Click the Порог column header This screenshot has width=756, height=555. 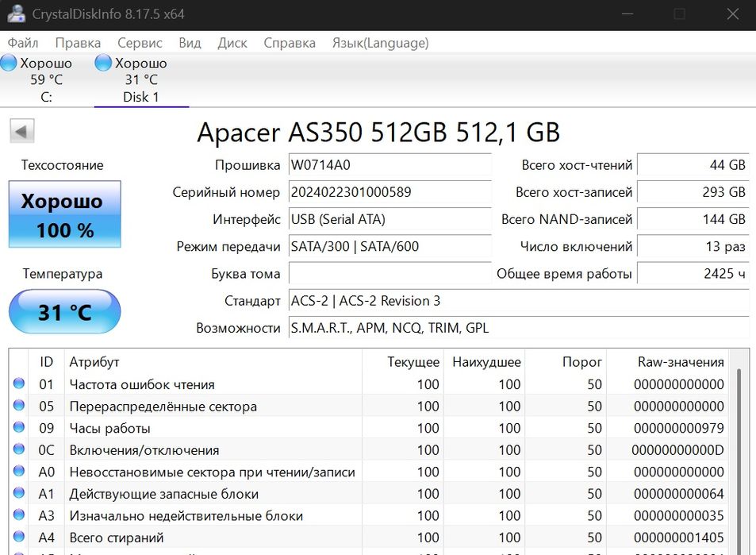(x=565, y=361)
